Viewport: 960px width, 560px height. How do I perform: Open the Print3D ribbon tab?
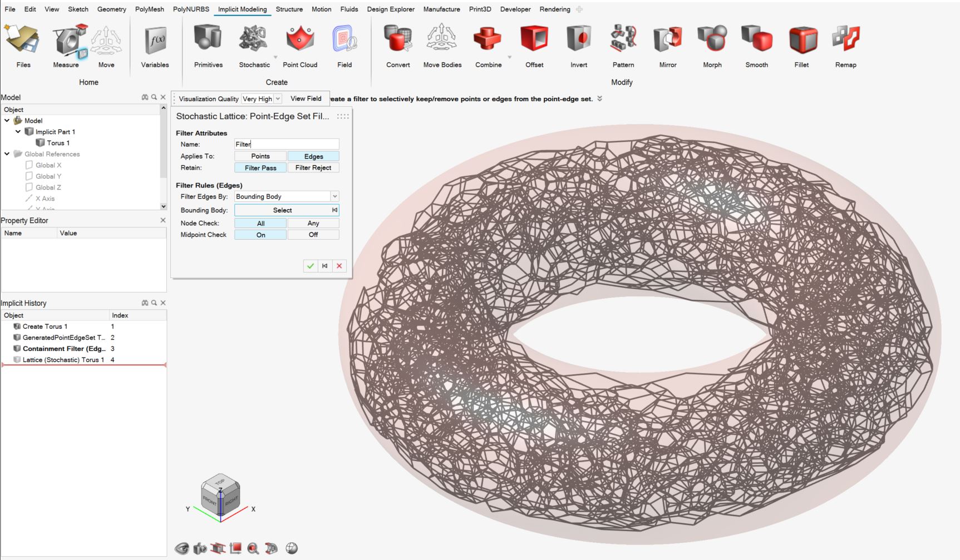pos(480,9)
